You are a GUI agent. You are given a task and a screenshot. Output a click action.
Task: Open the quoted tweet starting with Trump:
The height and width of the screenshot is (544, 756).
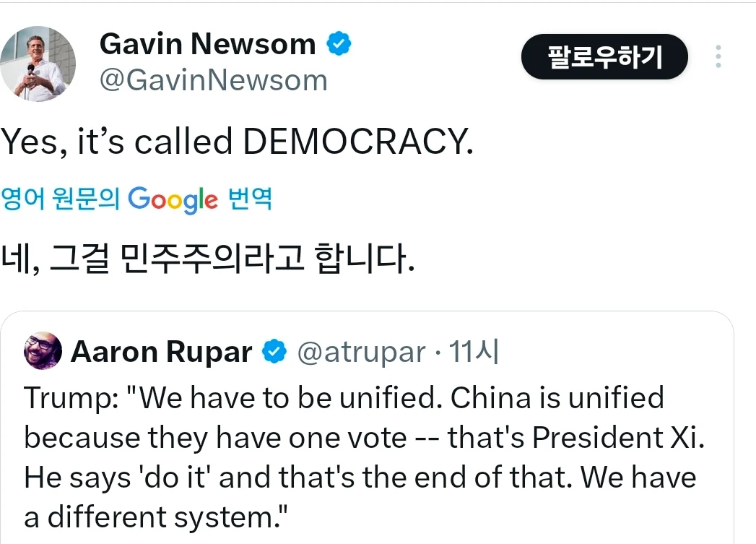click(361, 457)
